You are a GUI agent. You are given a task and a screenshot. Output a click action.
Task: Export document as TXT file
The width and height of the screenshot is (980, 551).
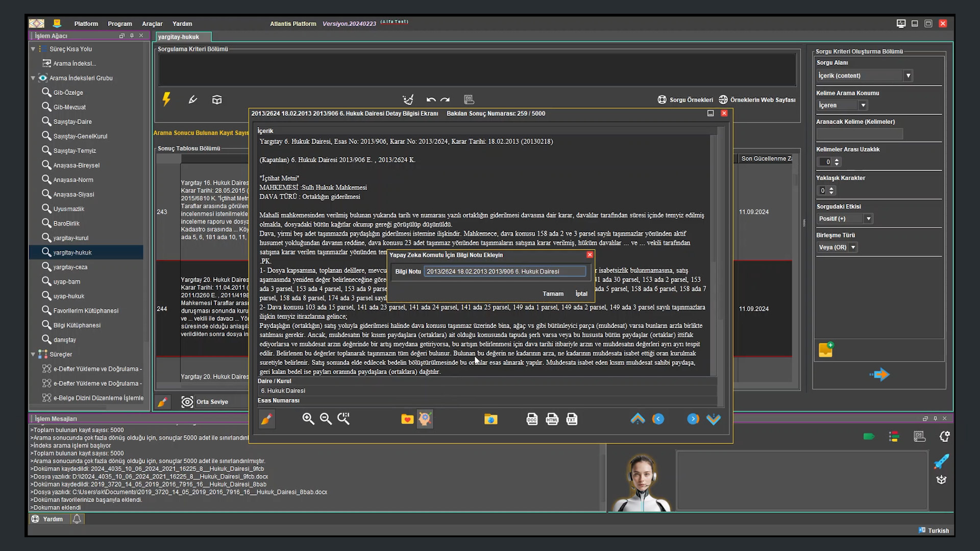572,419
